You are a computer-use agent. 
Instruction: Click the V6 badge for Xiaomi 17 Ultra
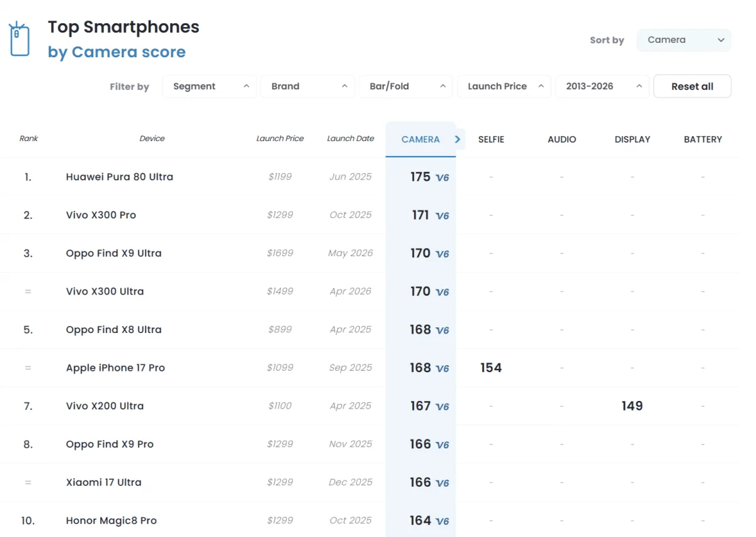pyautogui.click(x=442, y=483)
